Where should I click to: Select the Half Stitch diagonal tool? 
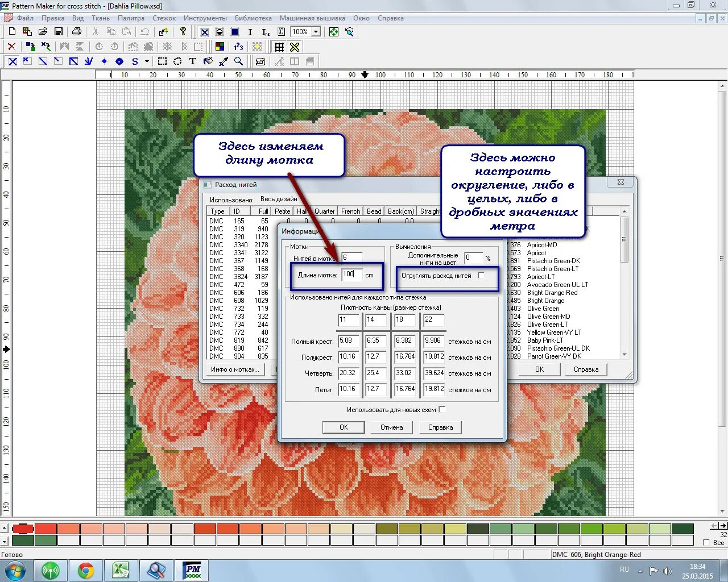click(43, 61)
